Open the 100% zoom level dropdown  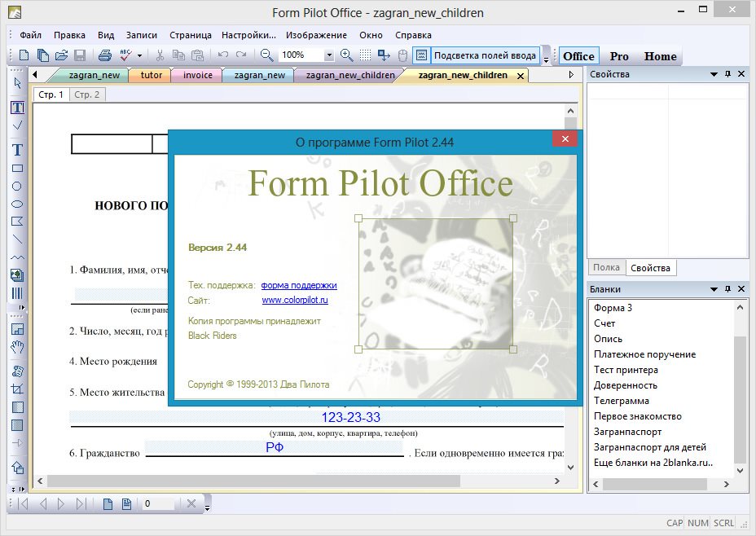tap(329, 55)
